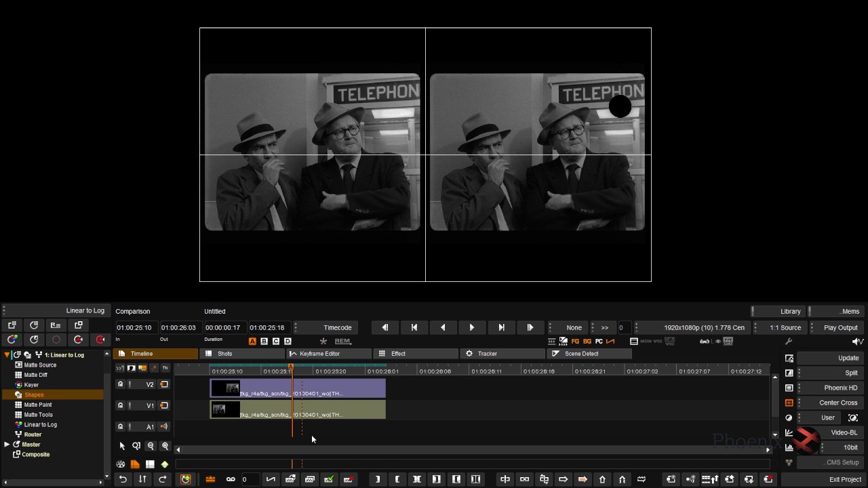Screen dimensions: 868x488
Task: Click the Center Cross grid icon
Action: (789, 403)
